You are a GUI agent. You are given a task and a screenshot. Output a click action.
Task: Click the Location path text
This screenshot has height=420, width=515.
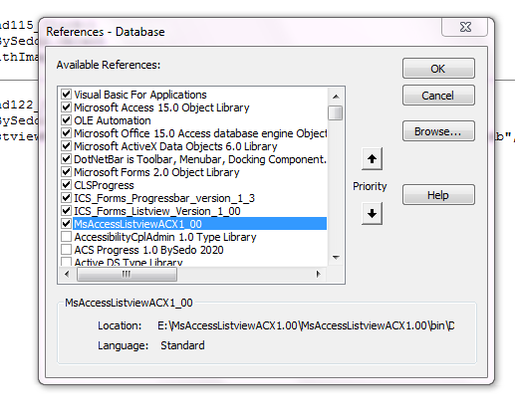coord(306,325)
